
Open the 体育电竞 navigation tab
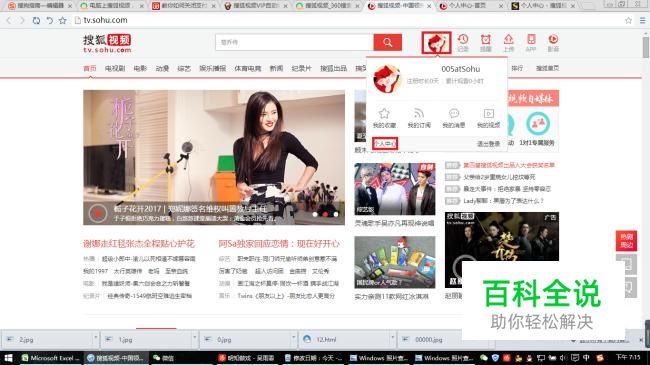[248, 68]
